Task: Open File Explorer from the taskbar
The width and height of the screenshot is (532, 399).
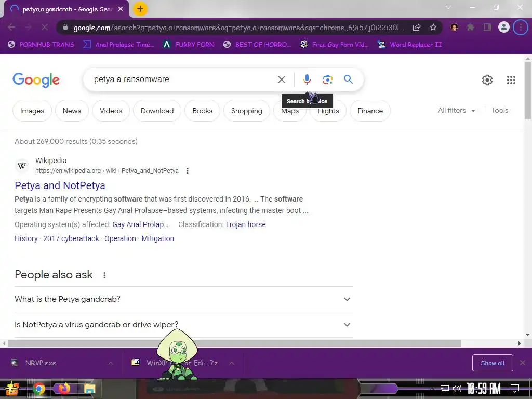Action: coord(89,389)
